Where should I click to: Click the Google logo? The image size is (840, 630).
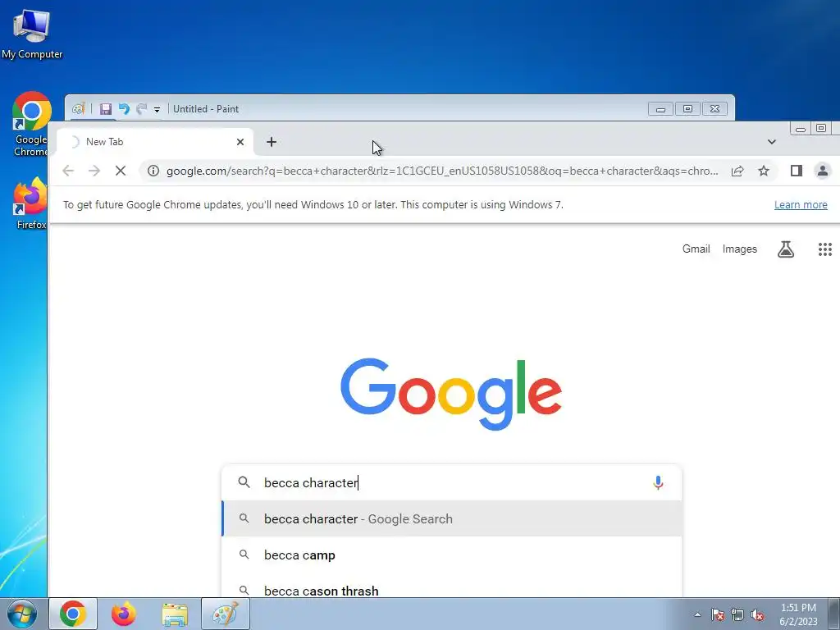pos(451,394)
